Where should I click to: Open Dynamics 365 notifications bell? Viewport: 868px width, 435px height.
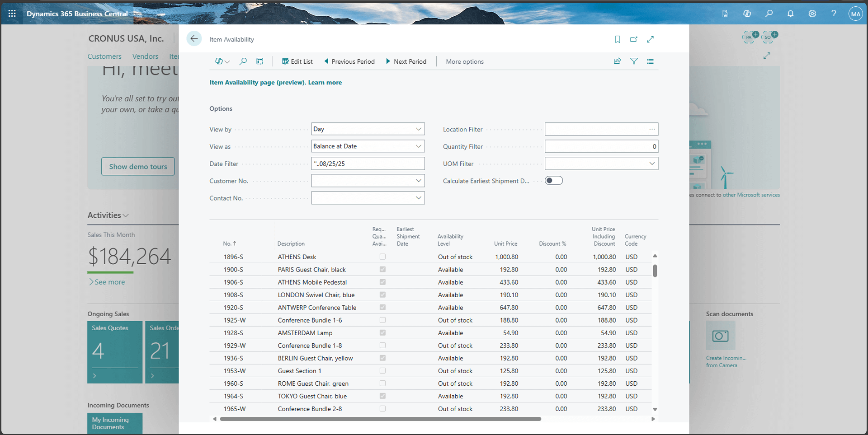pos(790,14)
